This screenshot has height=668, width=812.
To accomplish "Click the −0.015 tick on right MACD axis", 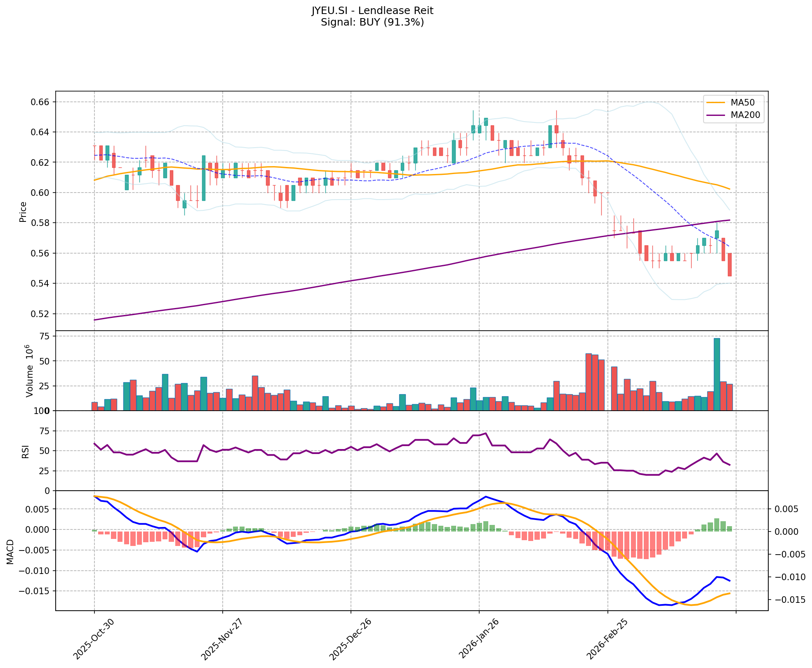I will pyautogui.click(x=790, y=600).
